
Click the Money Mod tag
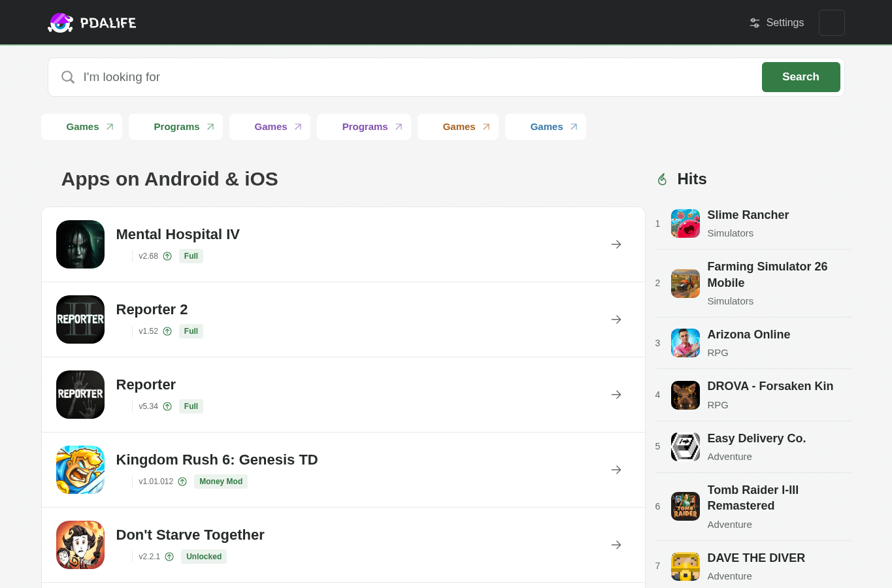tap(221, 482)
